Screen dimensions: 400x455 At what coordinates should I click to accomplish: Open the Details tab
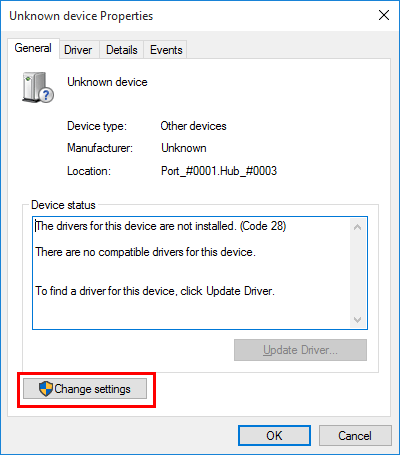[x=122, y=50]
